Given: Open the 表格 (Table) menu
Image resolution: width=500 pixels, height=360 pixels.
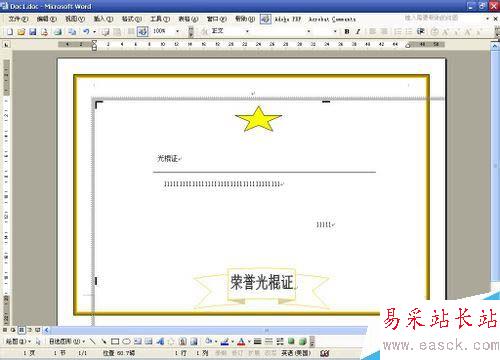Looking at the screenshot, I should point(188,19).
